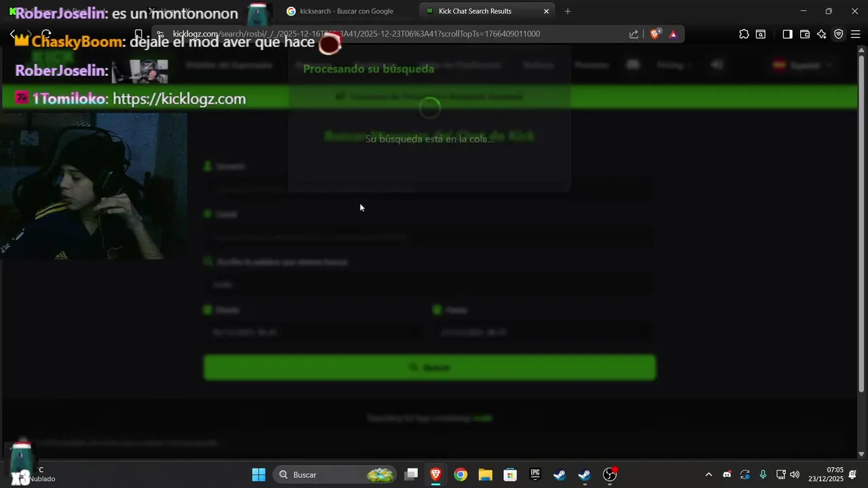Viewport: 868px width, 488px height.
Task: Click the scrollbar down arrow
Action: (862, 454)
